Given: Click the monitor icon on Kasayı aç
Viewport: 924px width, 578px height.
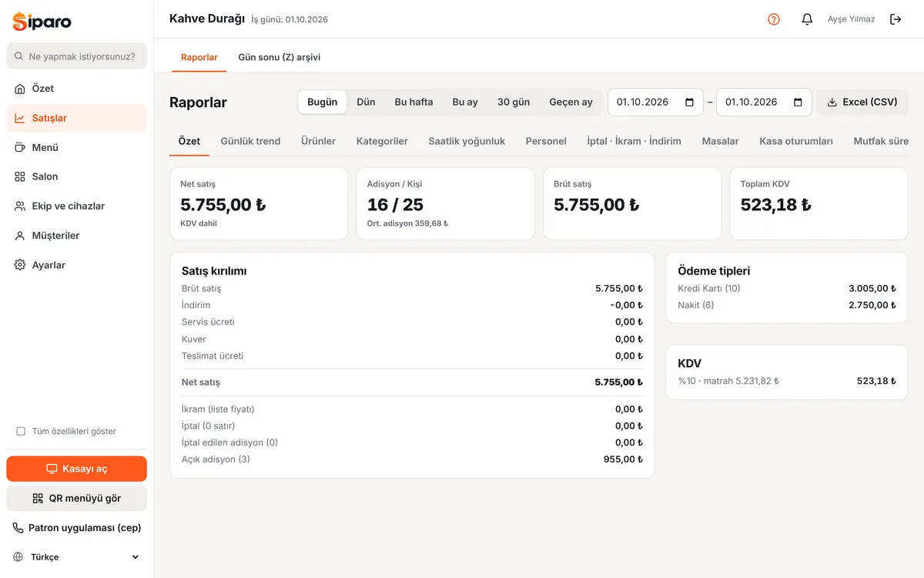Looking at the screenshot, I should pyautogui.click(x=52, y=469).
